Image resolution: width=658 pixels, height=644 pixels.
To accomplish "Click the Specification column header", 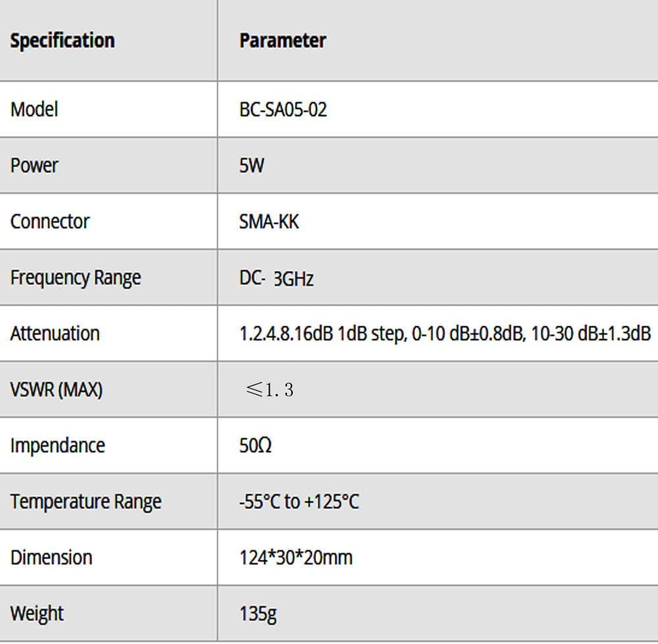I will pyautogui.click(x=63, y=41).
